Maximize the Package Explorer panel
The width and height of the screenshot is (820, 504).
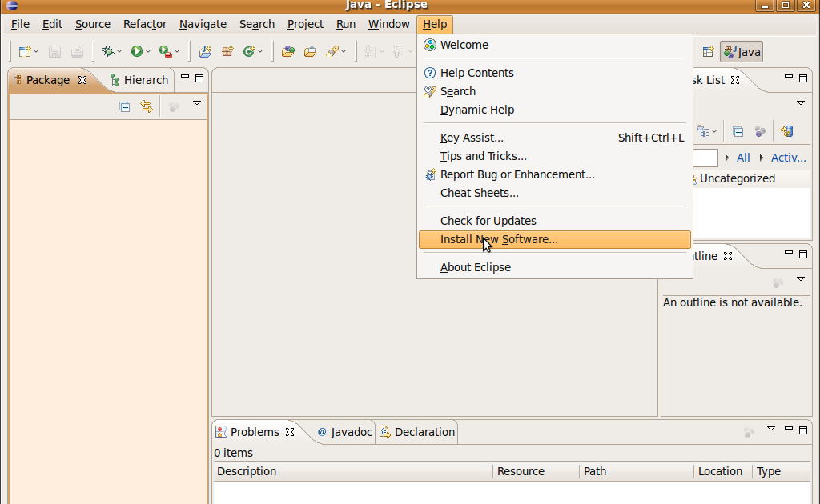point(199,78)
